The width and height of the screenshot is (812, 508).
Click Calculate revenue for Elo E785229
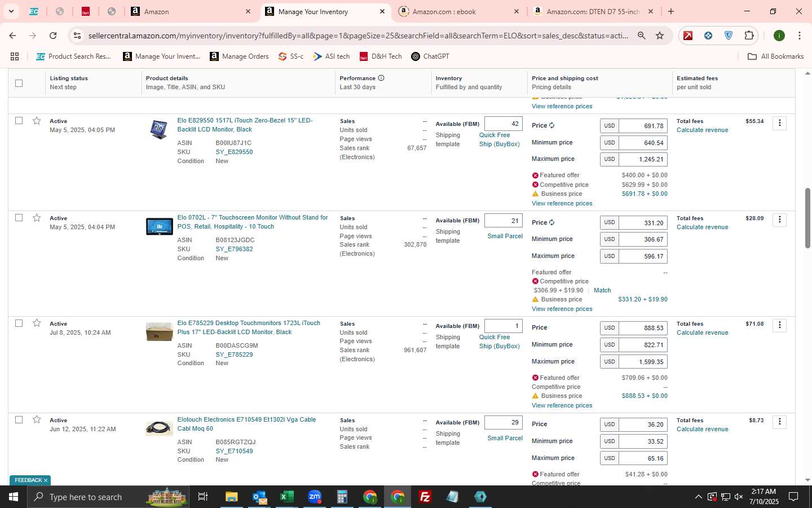click(702, 332)
